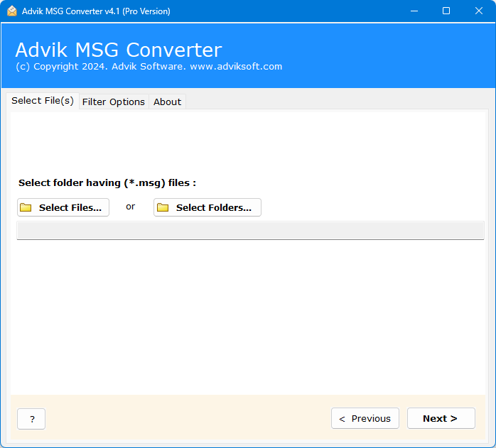Image resolution: width=496 pixels, height=448 pixels.
Task: Minimize the Advik MSG Converter window
Action: 414,11
